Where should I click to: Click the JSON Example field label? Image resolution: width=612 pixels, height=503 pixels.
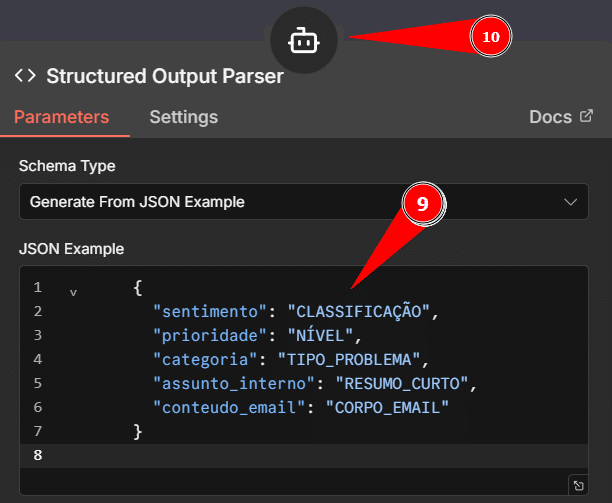coord(71,249)
